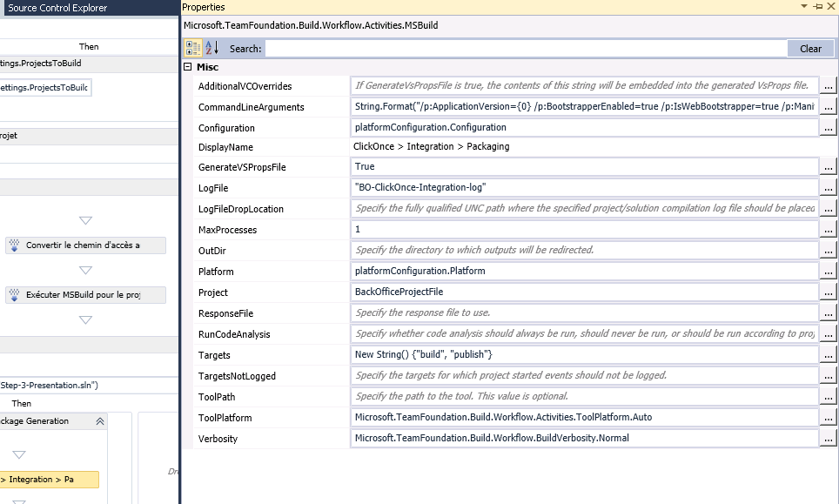839x504 pixels.
Task: Pin the Properties panel with auto-hide
Action: click(x=818, y=7)
